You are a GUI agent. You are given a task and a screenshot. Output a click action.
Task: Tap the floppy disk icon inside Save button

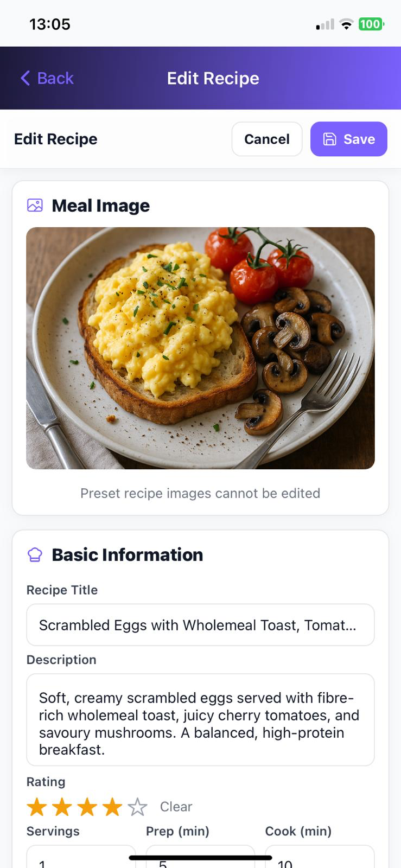click(x=330, y=139)
